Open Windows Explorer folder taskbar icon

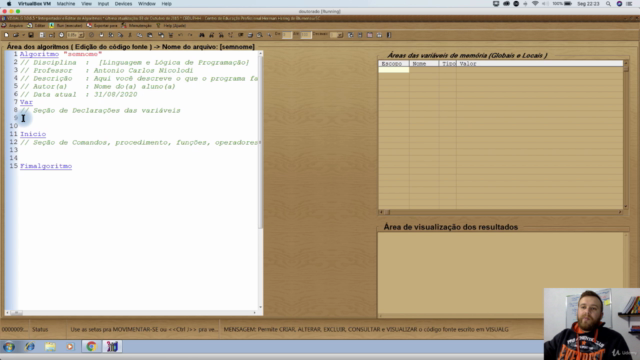[x=50, y=347]
